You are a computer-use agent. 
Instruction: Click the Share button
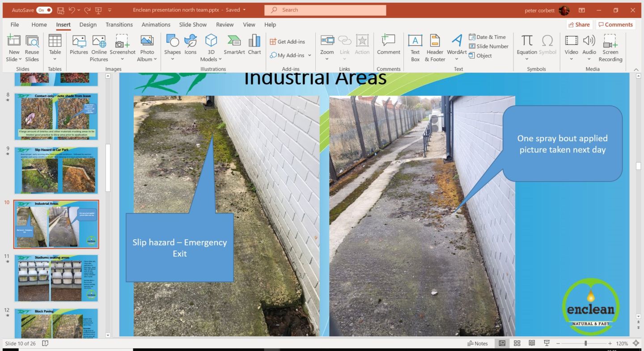[579, 25]
